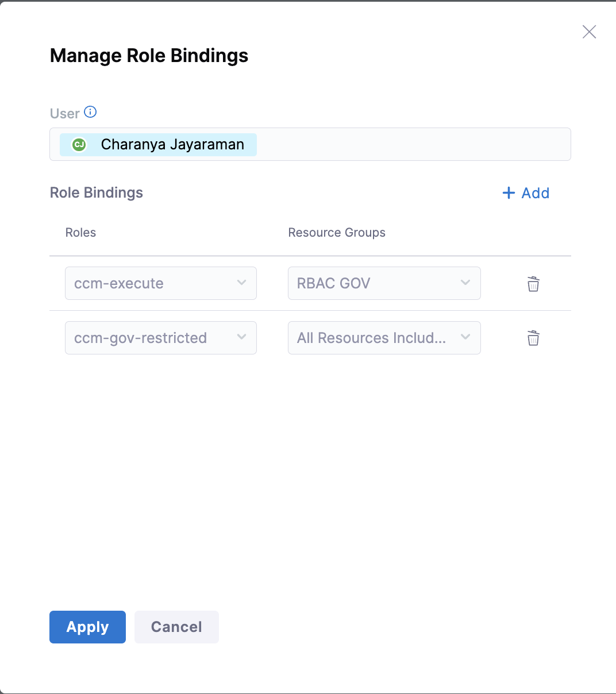
Task: Delete the ccm-gov-restricted role binding
Action: (x=533, y=338)
